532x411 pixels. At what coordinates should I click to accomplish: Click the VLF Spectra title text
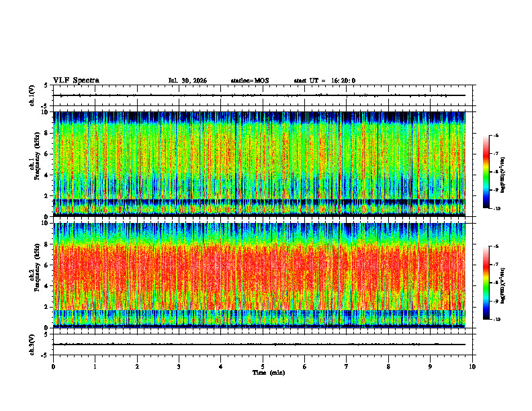coord(76,81)
